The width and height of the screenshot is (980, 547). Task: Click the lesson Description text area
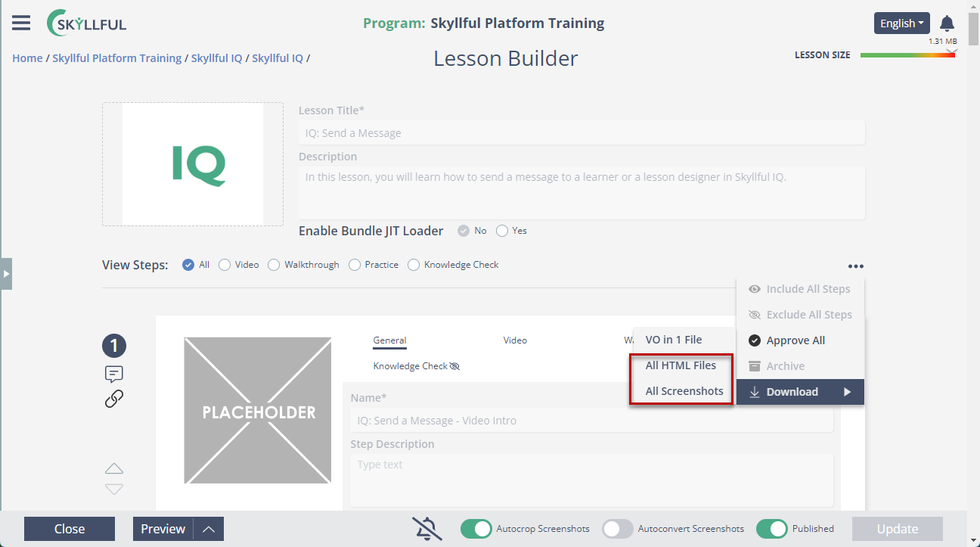click(x=581, y=192)
